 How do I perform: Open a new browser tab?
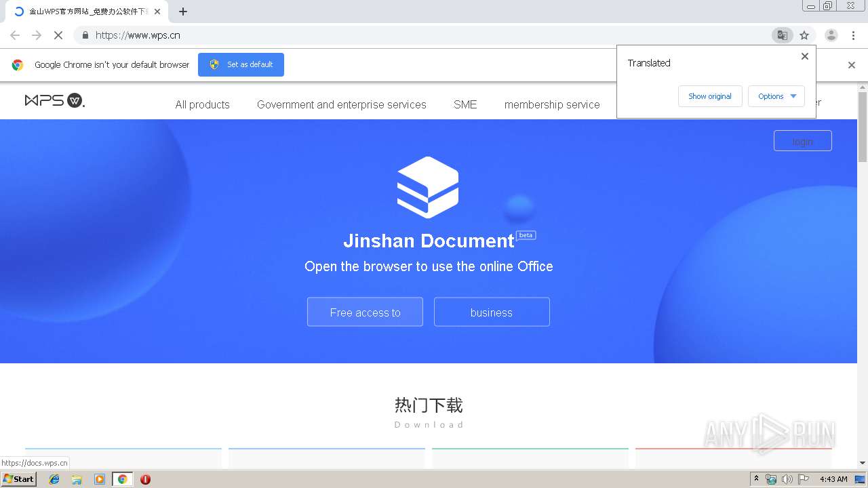coord(183,12)
